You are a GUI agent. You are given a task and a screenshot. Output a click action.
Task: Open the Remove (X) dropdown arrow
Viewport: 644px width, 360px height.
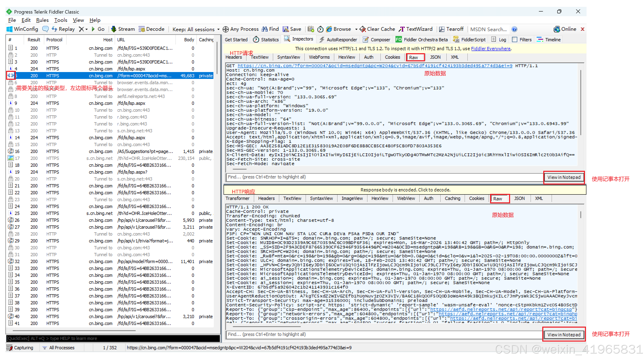(87, 30)
